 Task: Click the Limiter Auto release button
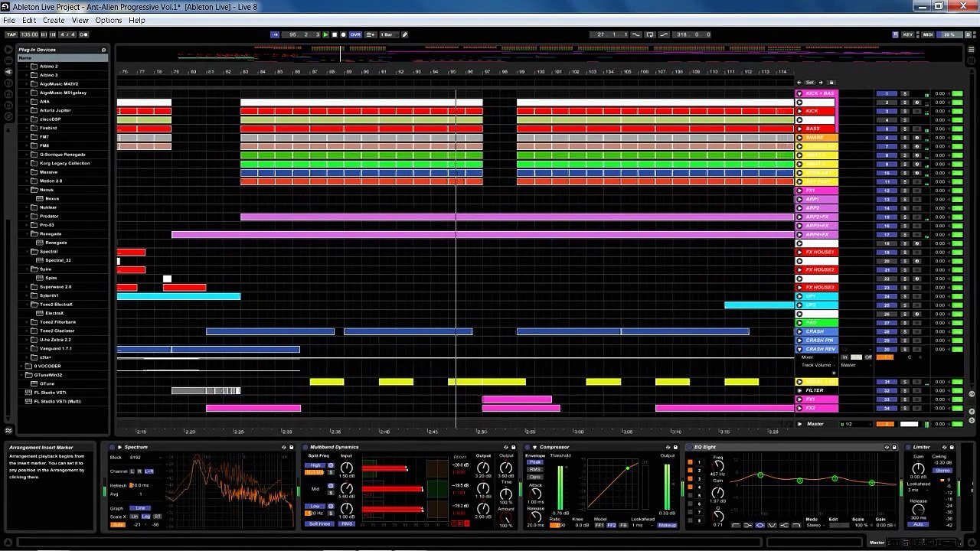coord(918,524)
